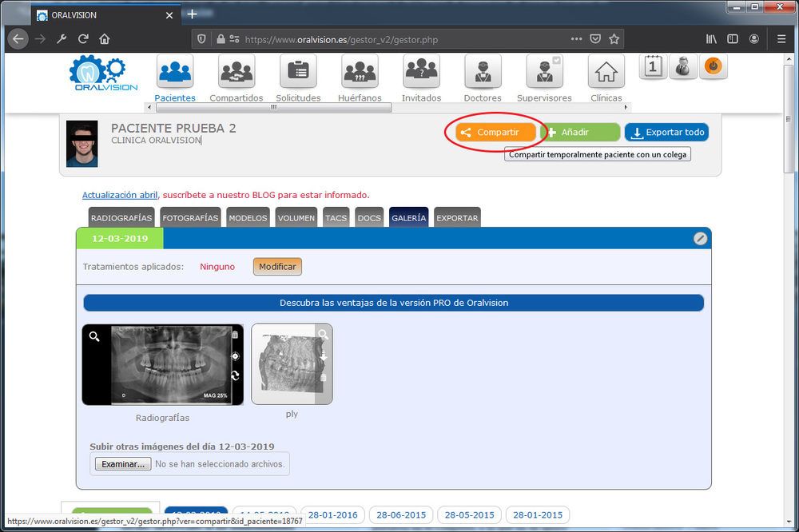Click the rotate icon on radiograph
Image resolution: width=799 pixels, height=532 pixels.
(x=235, y=375)
